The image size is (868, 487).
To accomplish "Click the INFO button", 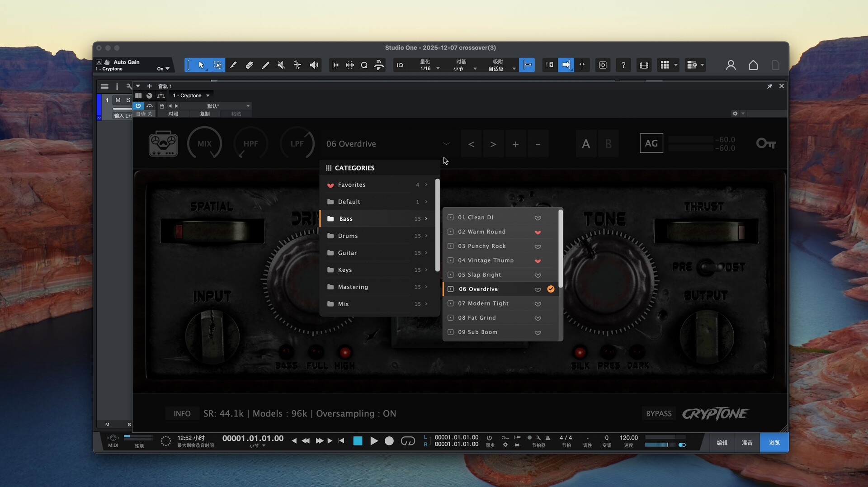I will pyautogui.click(x=182, y=414).
